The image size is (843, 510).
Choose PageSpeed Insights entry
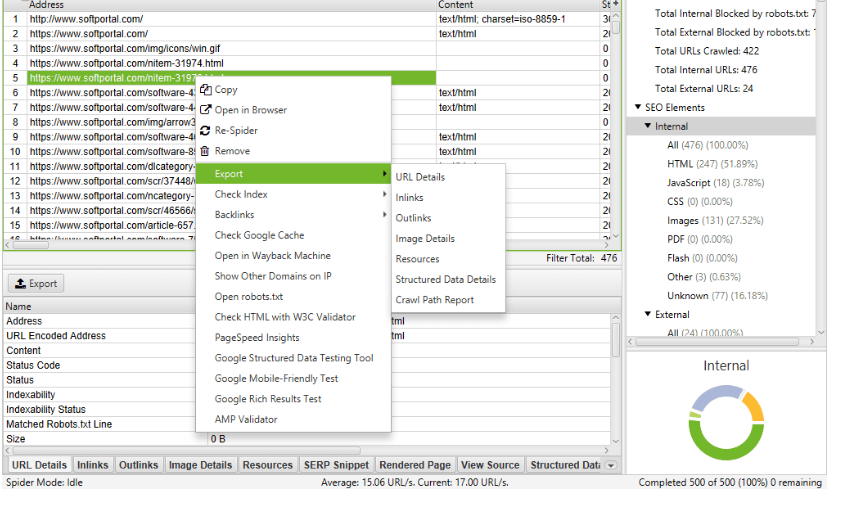(x=257, y=337)
